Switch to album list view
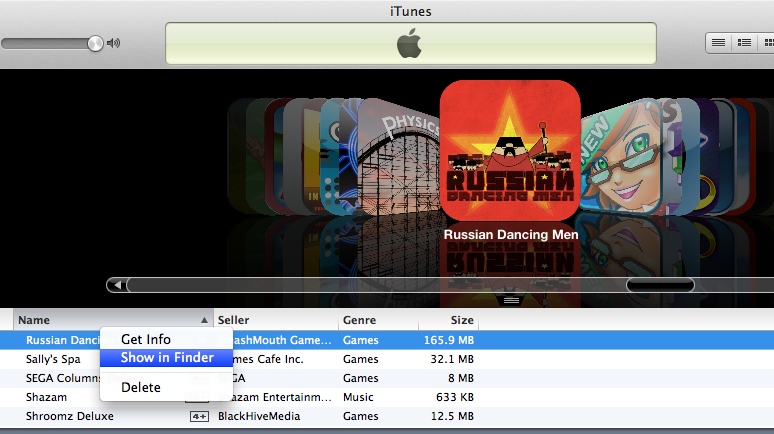The width and height of the screenshot is (774, 434). coord(744,42)
